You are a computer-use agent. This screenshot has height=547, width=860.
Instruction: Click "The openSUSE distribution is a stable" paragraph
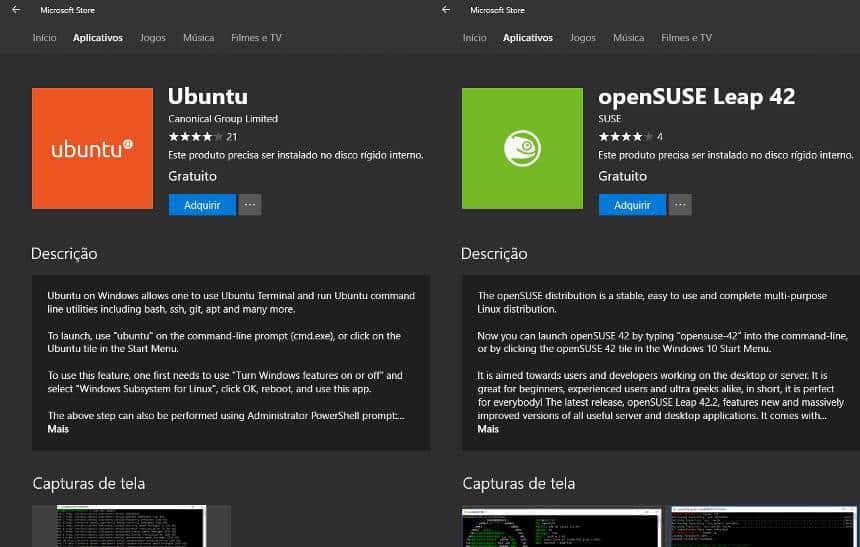pyautogui.click(x=652, y=302)
